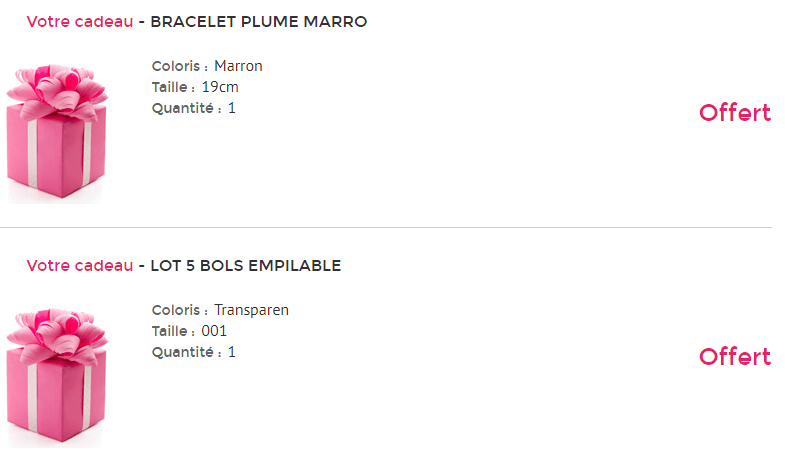Click "Offert" price for the bols lot

735,357
